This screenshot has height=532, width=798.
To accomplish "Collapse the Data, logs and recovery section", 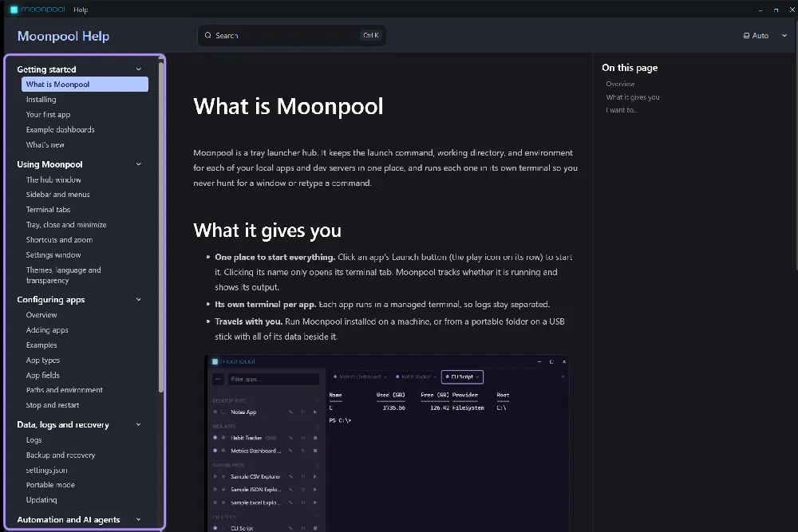I will (x=138, y=424).
